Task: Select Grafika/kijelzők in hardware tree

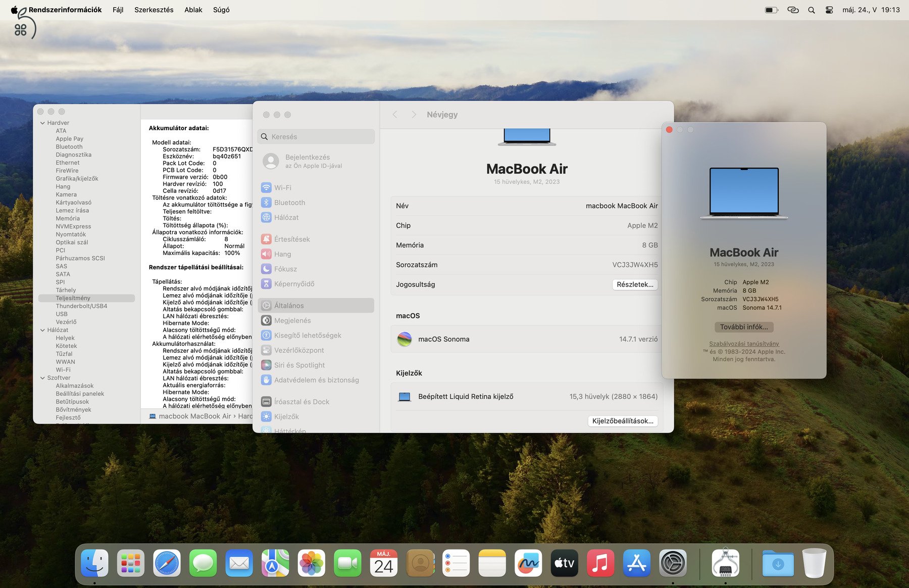Action: click(x=77, y=179)
